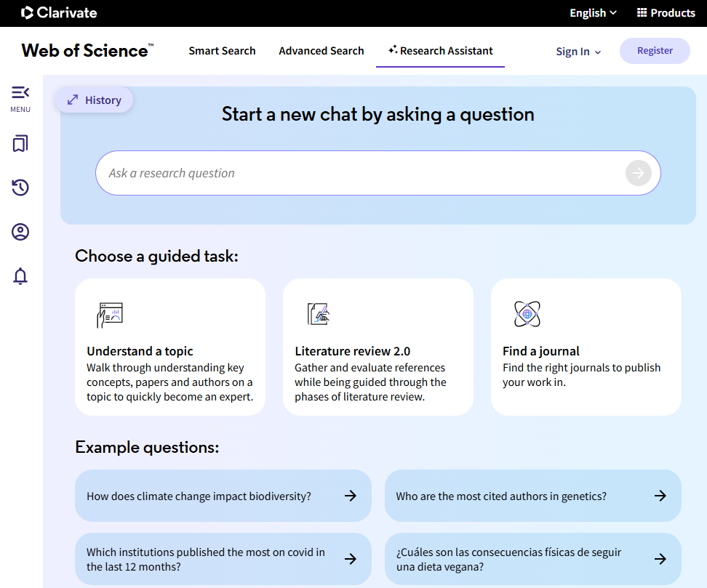Click the Products grid icon
Viewport: 707px width, 588px height.
642,13
